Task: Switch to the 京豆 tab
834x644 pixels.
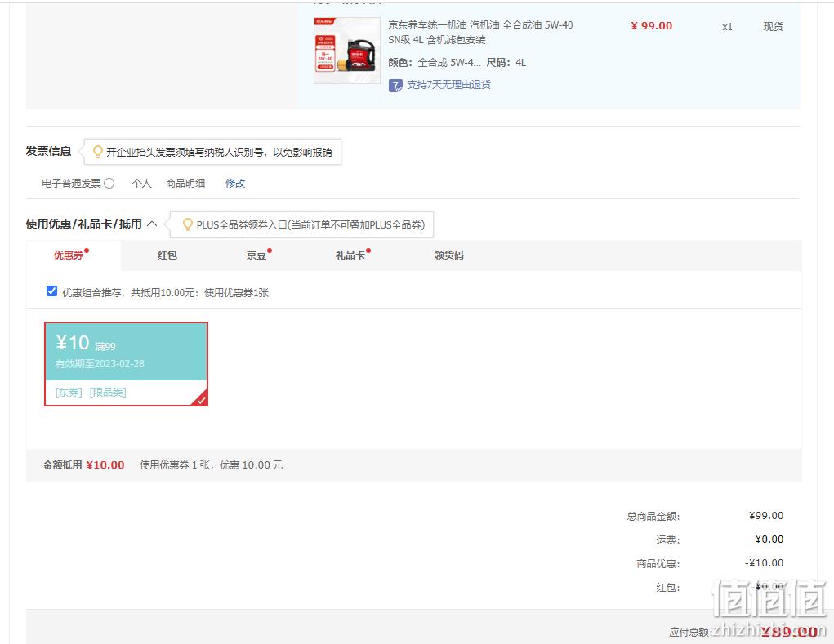Action: tap(256, 255)
